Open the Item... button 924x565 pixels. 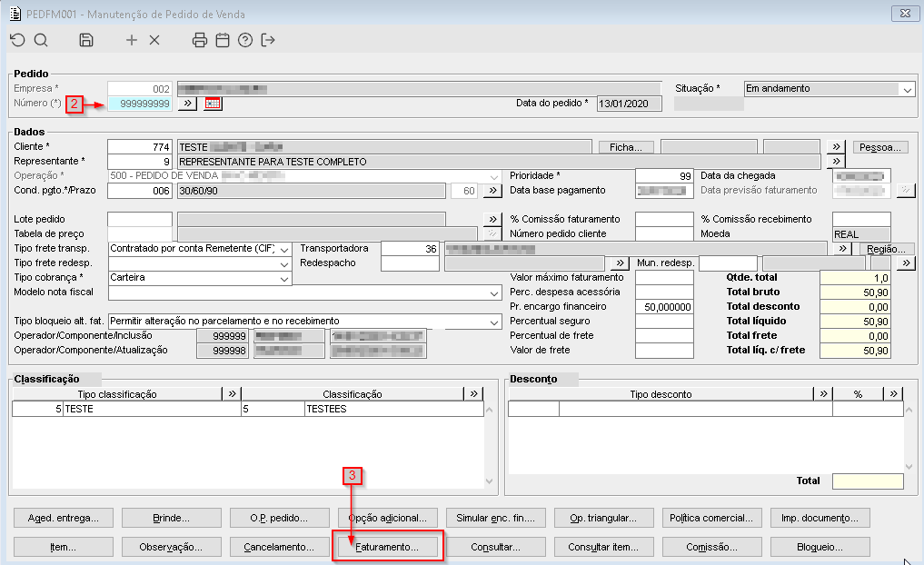(63, 547)
